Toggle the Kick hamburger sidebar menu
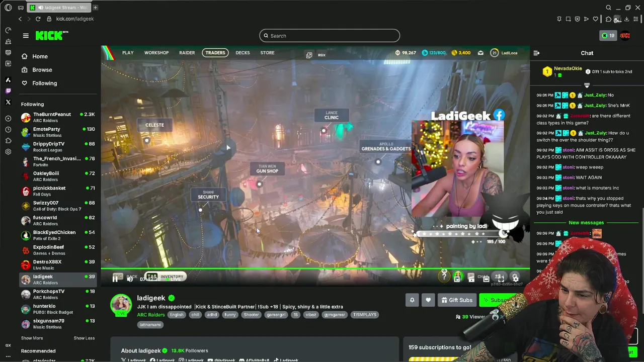Viewport: 644px width, 362px height. click(x=26, y=36)
